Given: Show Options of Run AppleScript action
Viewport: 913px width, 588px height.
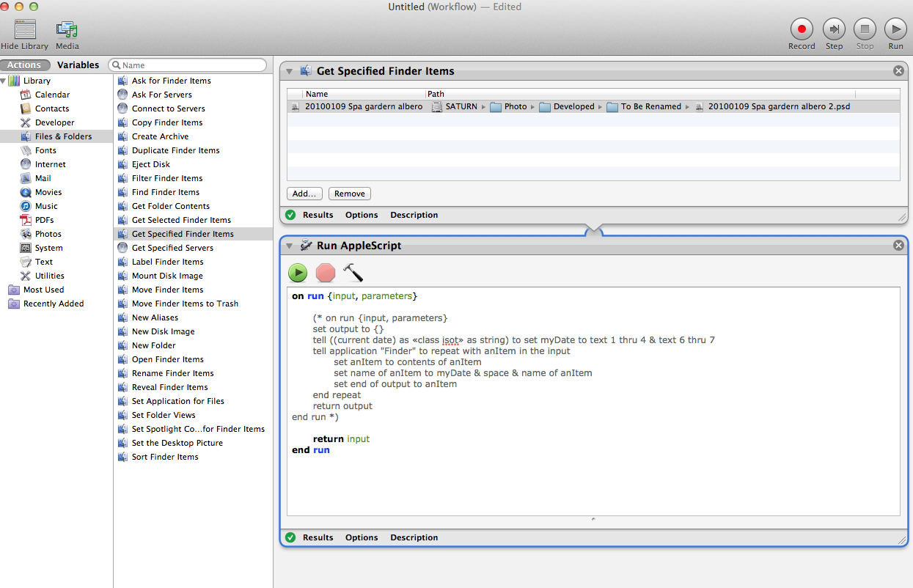Looking at the screenshot, I should pyautogui.click(x=362, y=537).
